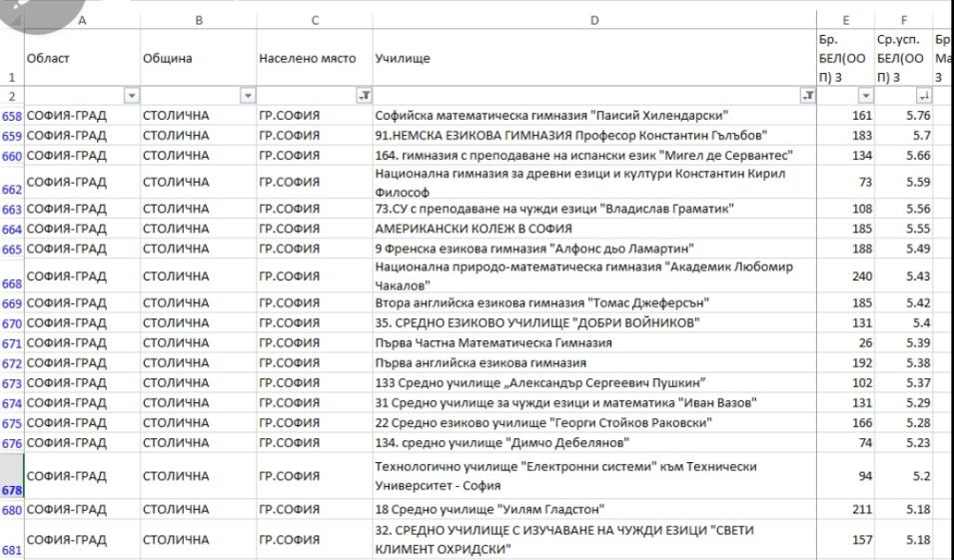Expand the filter dropdown in column B

248,95
